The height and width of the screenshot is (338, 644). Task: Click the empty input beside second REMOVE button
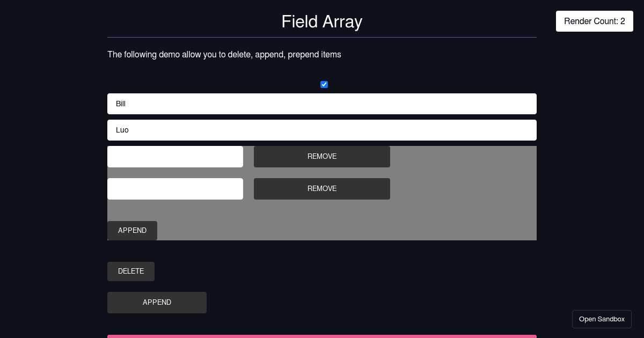[x=175, y=189]
